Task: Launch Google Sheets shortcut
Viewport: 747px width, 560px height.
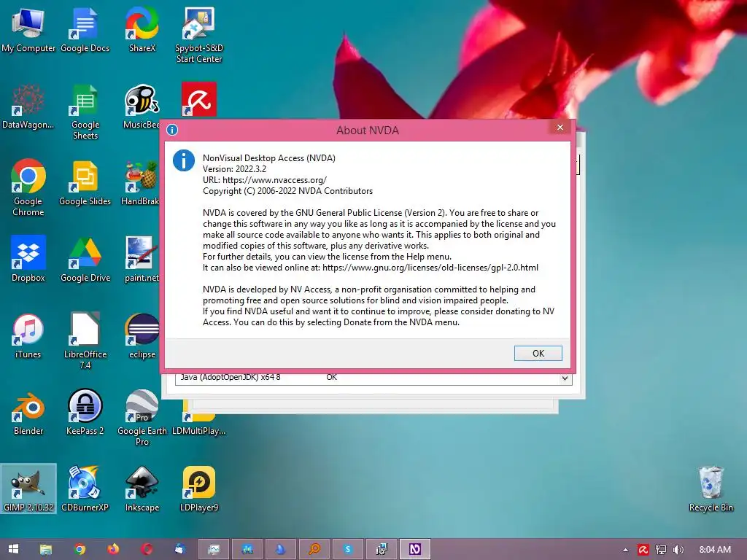Action: click(x=85, y=112)
